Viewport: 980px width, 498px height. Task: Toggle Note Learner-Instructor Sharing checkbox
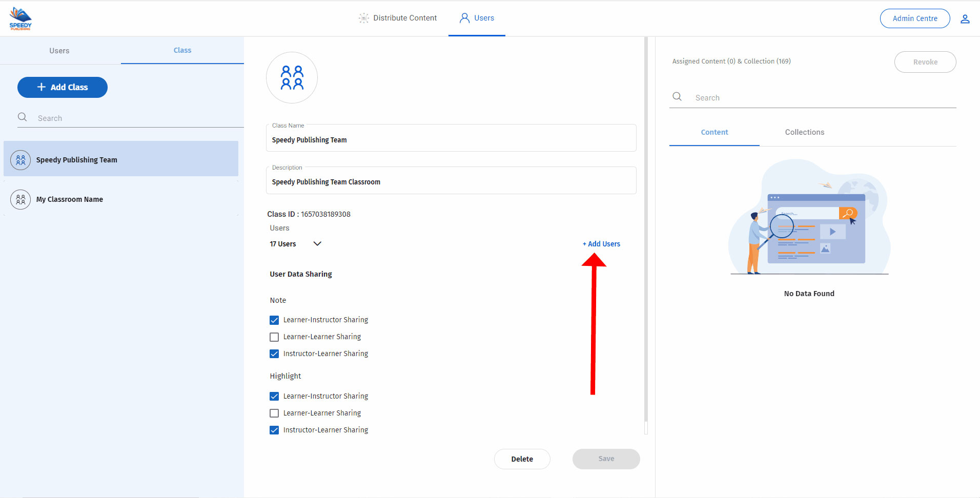click(x=274, y=320)
